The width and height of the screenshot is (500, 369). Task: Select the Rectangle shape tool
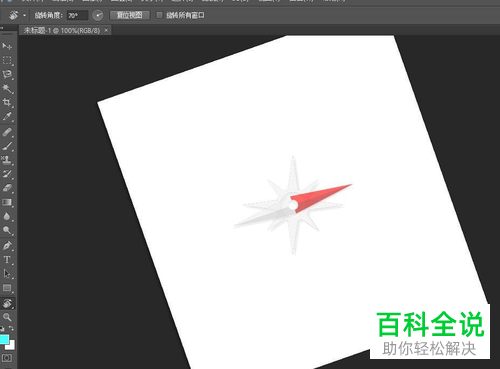click(x=7, y=288)
